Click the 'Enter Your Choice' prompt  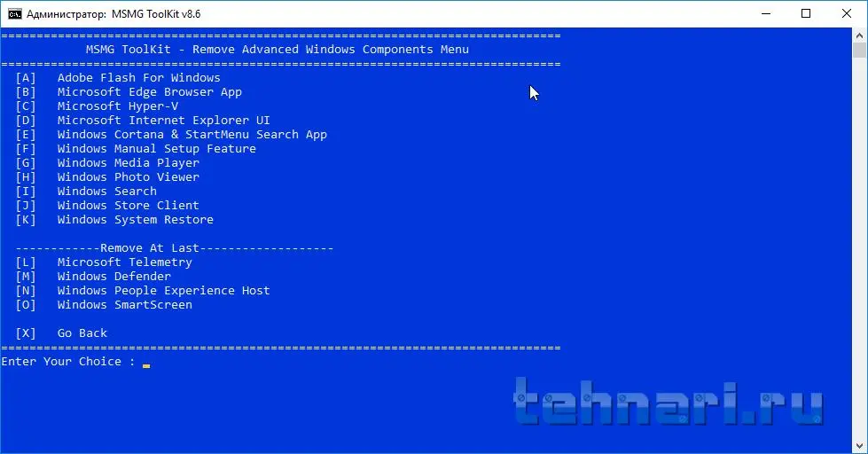[x=68, y=362]
